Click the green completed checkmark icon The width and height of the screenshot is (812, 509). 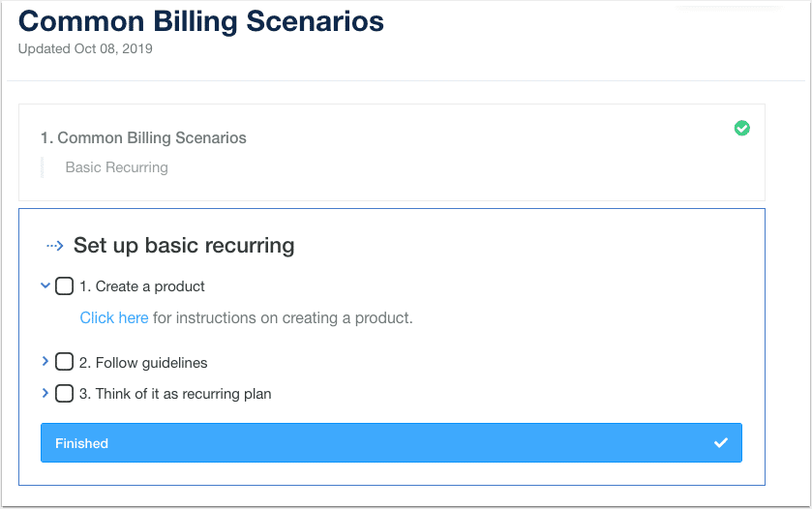tap(742, 128)
